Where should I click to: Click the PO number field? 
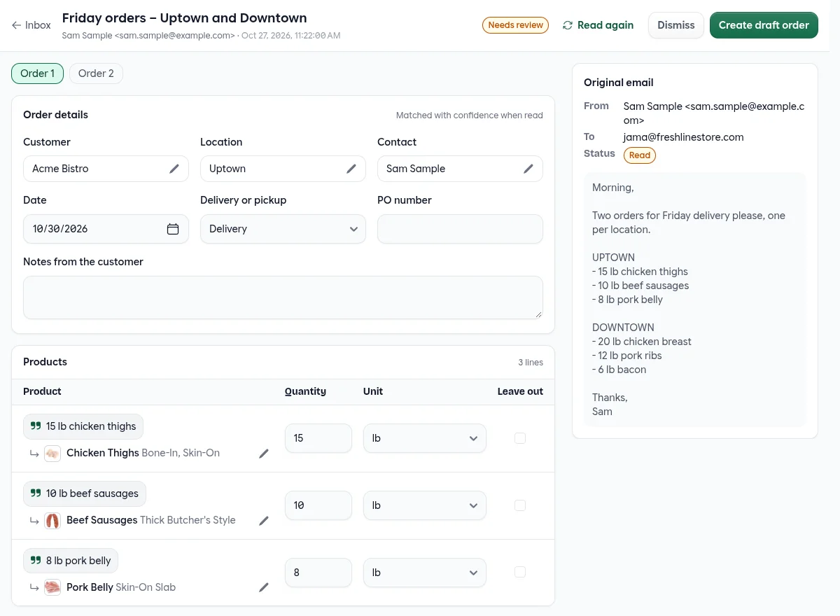point(460,229)
